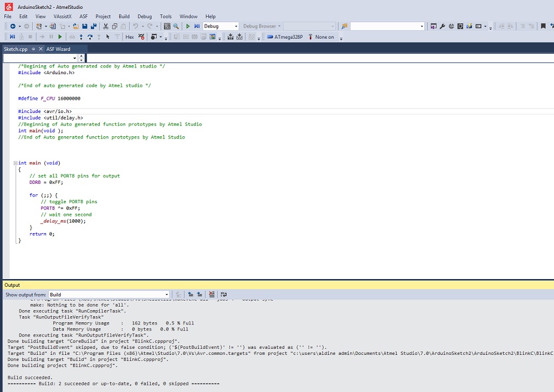
Task: Open the VAssistX menu
Action: pyautogui.click(x=63, y=16)
